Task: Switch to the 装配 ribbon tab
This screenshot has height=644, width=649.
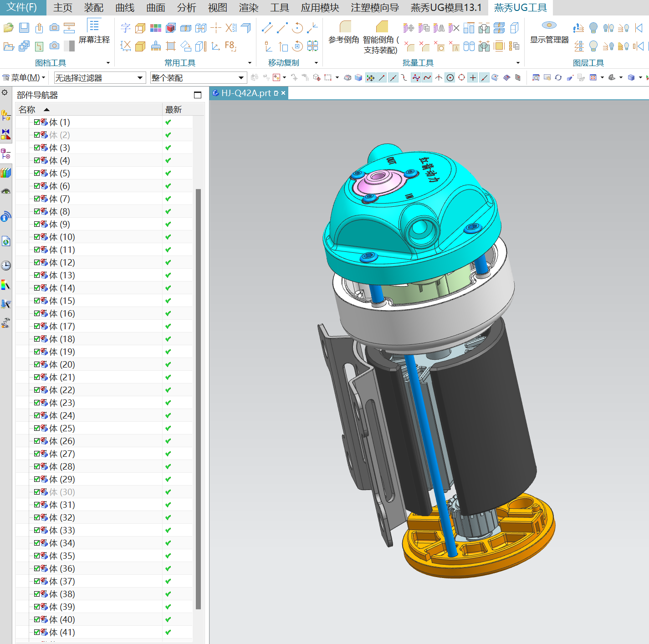Action: pos(94,7)
